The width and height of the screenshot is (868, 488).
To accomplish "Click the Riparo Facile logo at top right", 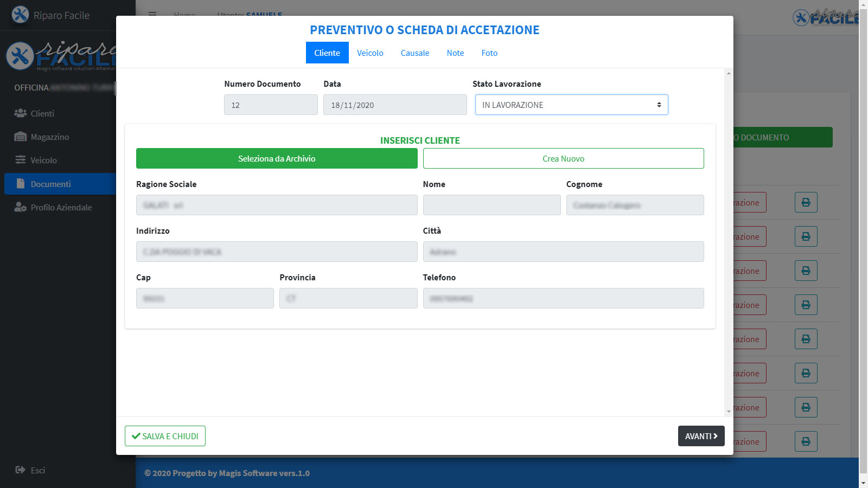I will tap(826, 17).
